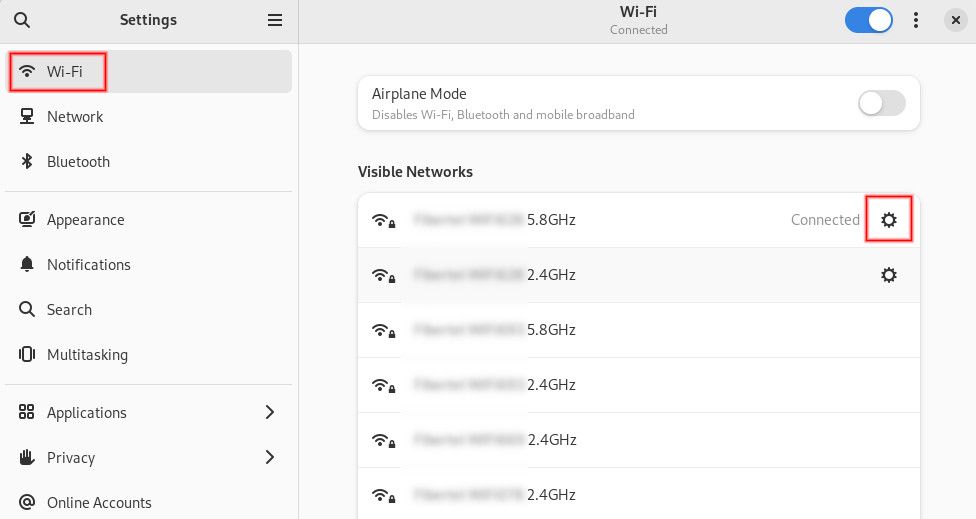Screen dimensions: 976x519
Task: Click the Notifications bell icon
Action: 28,265
